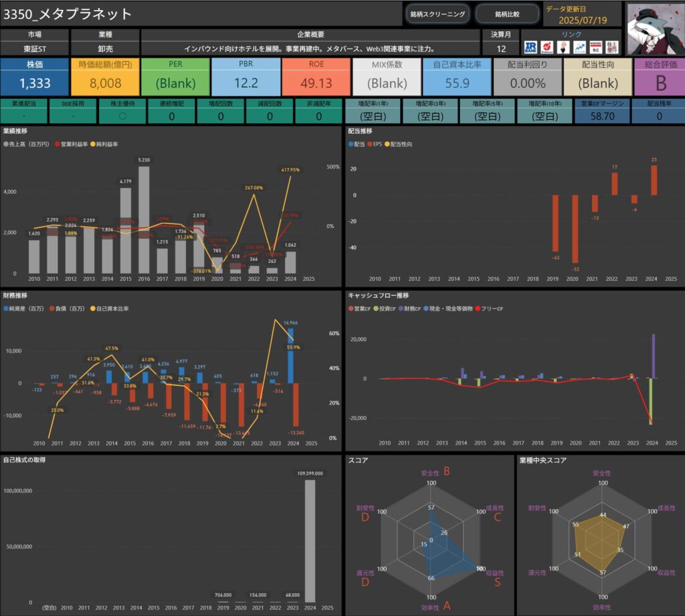Open the blue rising-arrow chart link icon
Viewport: 685px width, 616px height.
pyautogui.click(x=579, y=47)
